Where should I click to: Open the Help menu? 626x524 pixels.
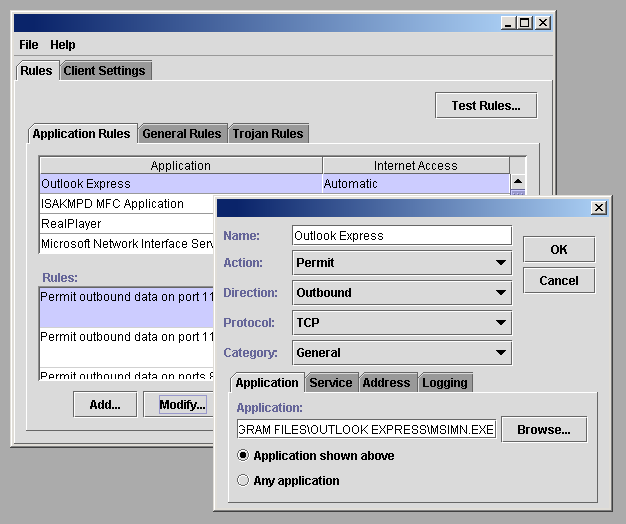[x=63, y=45]
